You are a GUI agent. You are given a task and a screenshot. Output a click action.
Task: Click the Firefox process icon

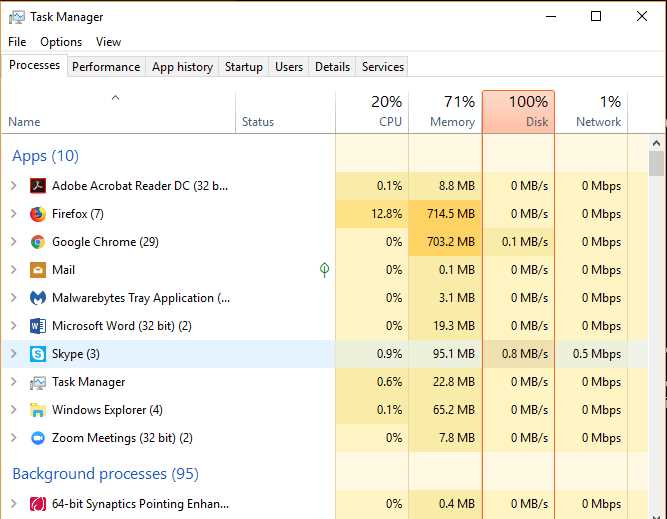click(x=38, y=214)
